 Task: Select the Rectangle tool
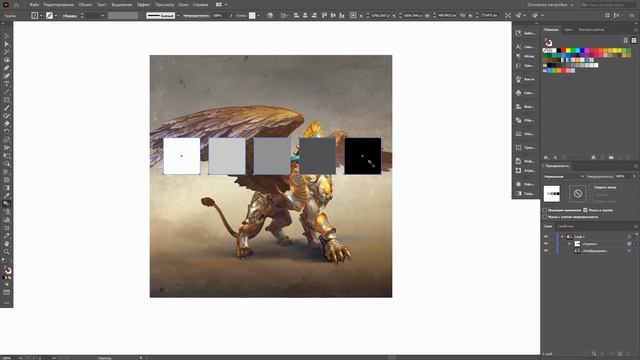[x=7, y=100]
